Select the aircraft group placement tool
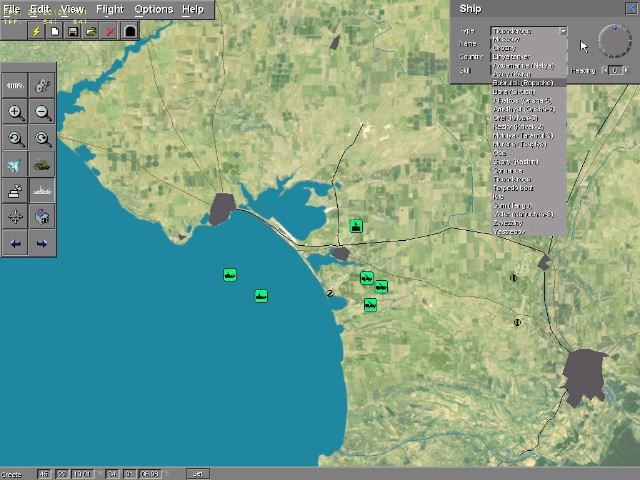The image size is (640, 480). 16,165
